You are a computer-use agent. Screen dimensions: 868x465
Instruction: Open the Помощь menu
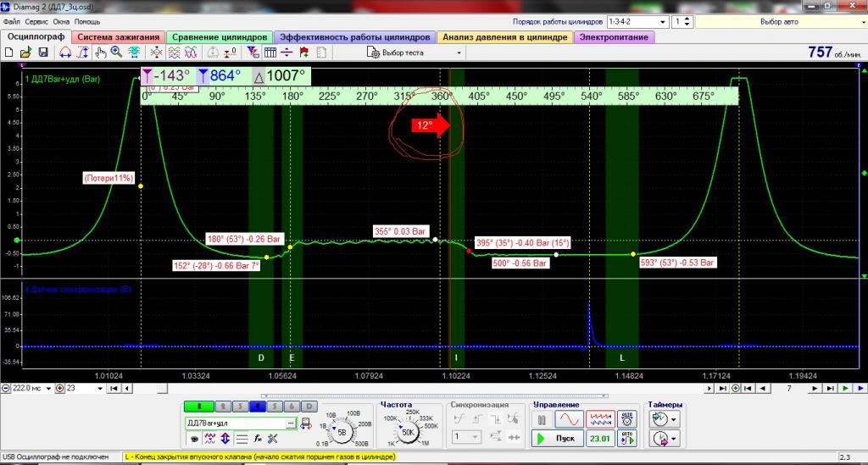[87, 21]
